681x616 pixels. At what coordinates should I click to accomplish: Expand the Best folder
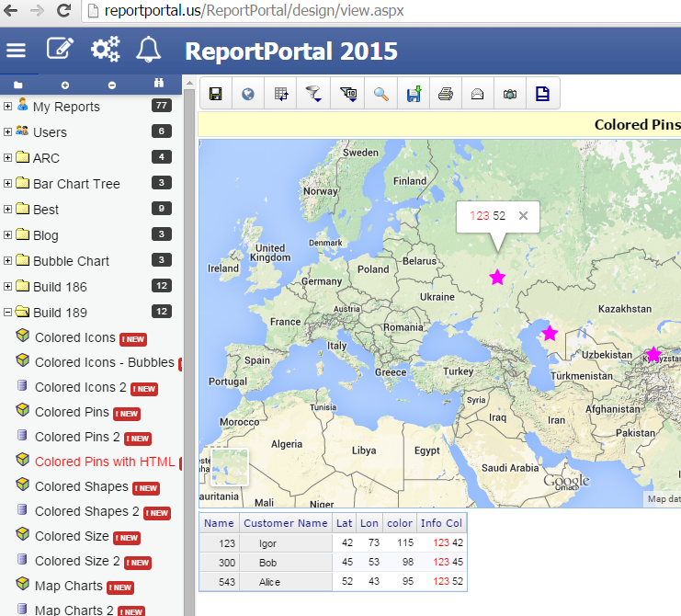(7, 209)
